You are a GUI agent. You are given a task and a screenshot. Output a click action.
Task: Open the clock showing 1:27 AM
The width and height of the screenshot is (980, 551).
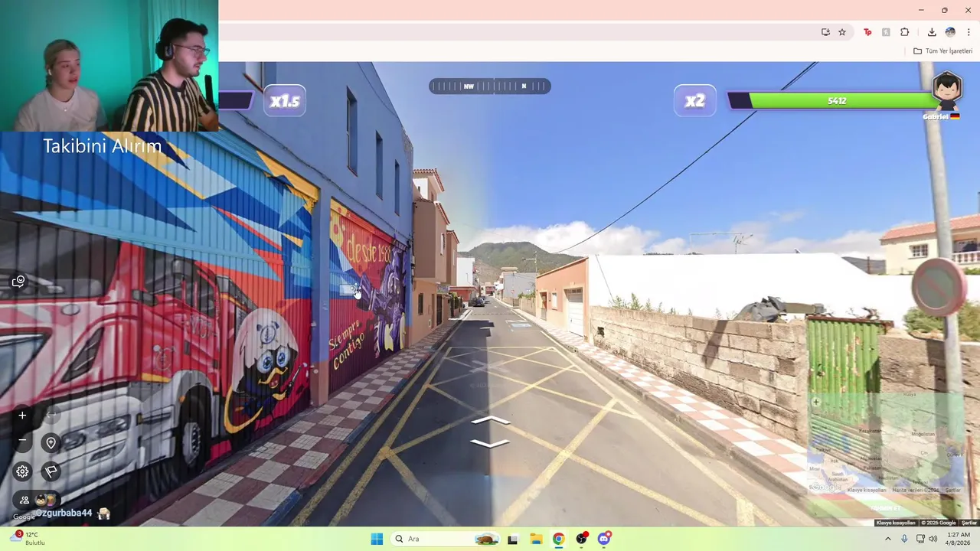[959, 539]
